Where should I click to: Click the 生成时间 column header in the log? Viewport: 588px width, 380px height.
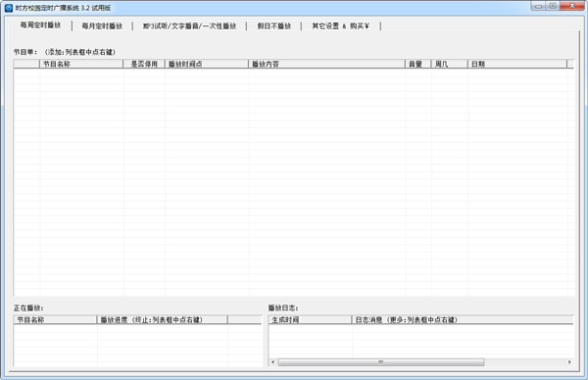pyautogui.click(x=310, y=319)
